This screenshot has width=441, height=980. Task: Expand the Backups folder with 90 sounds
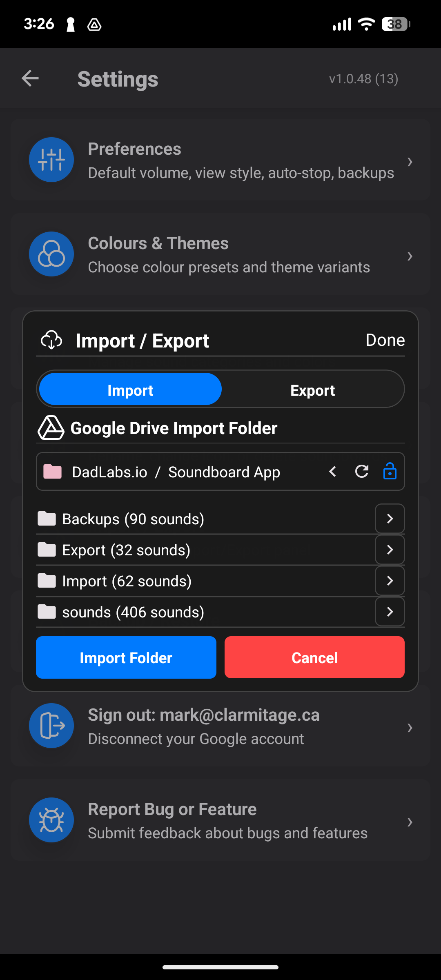pos(390,519)
